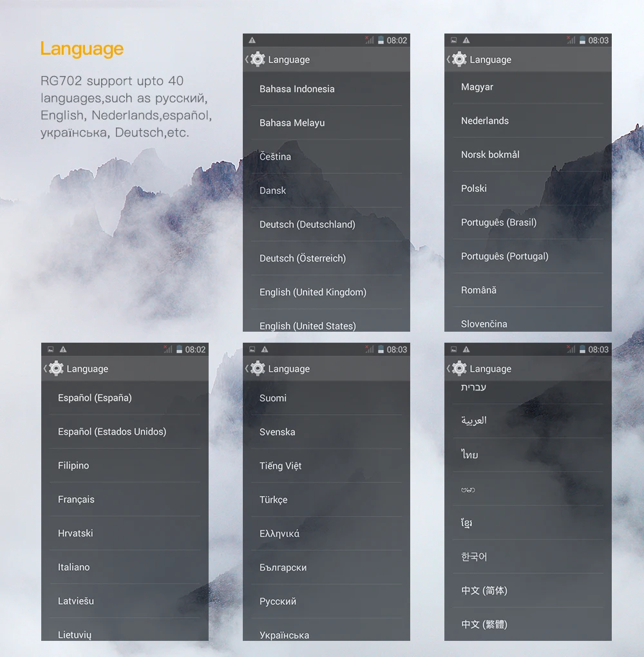Go back via Language header in the Chinese language screen
Viewport: 644px width, 657px height.
(x=479, y=368)
